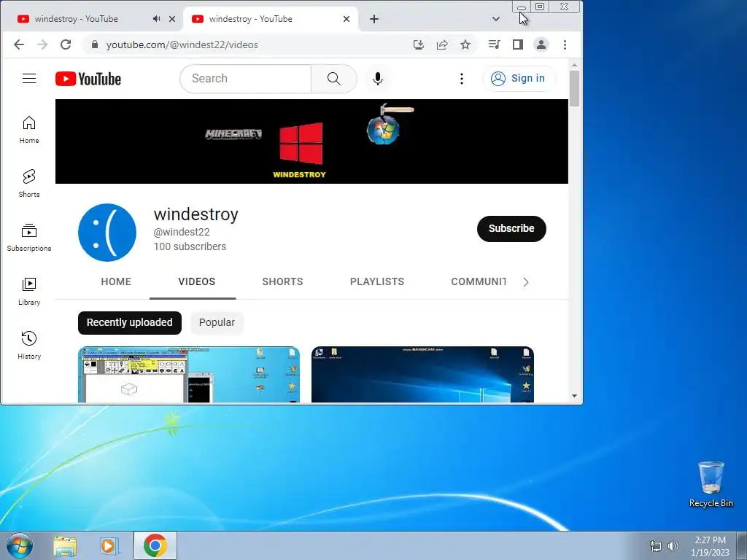747x560 pixels.
Task: Click Chrome forward arrow
Action: pos(42,44)
